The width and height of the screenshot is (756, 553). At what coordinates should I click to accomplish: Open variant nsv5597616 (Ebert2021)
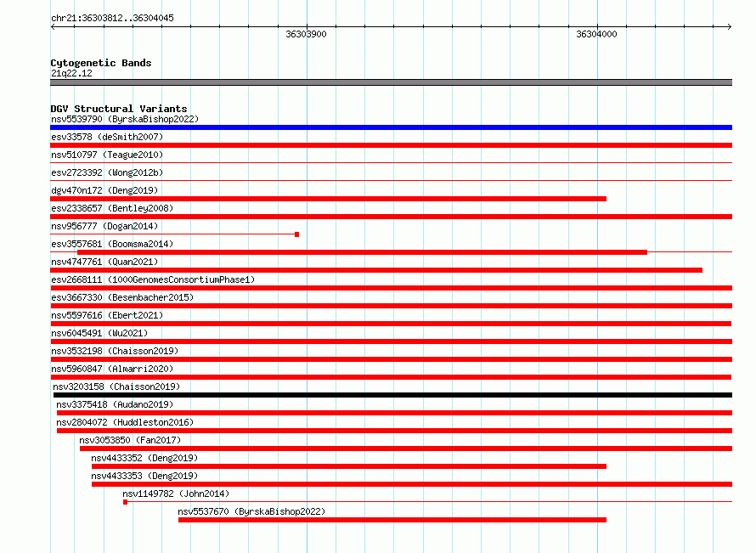(x=107, y=315)
